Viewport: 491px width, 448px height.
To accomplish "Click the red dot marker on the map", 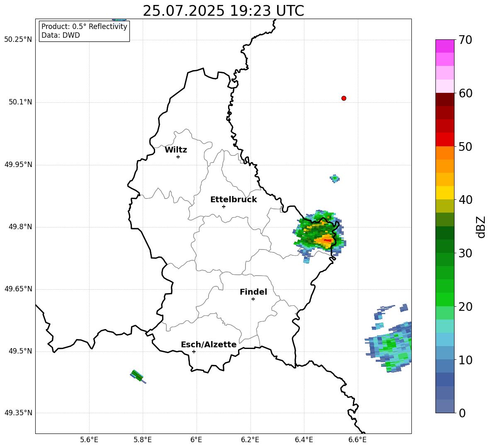I will pyautogui.click(x=344, y=98).
